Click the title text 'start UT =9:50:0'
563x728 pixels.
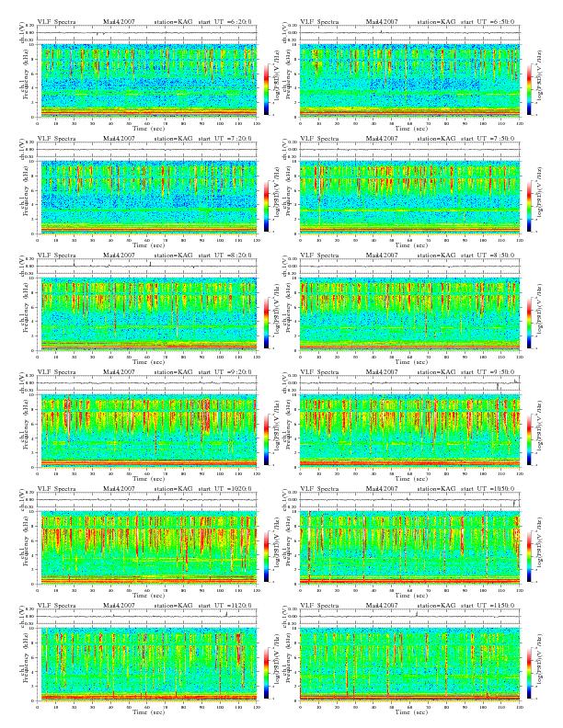[488, 371]
